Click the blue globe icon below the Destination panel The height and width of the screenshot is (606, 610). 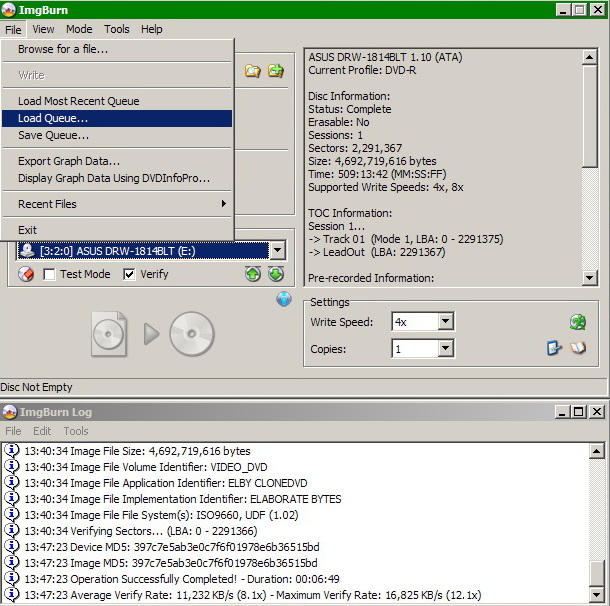click(284, 299)
